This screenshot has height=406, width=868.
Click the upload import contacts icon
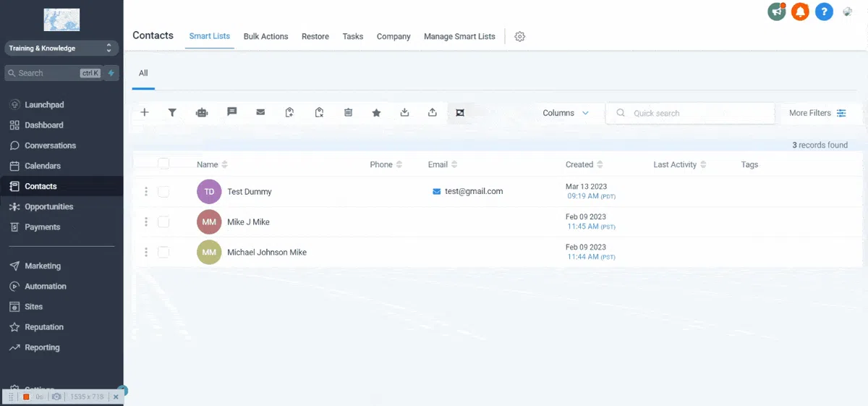(433, 112)
